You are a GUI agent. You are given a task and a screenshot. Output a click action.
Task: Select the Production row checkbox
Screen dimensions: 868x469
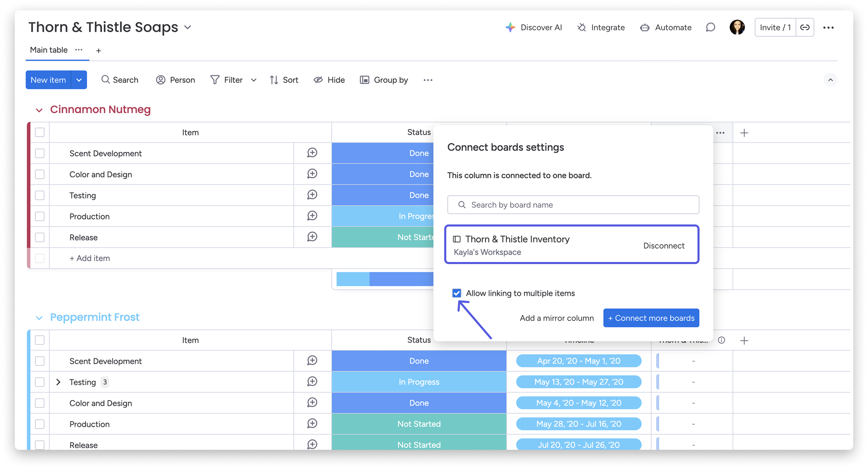[39, 216]
